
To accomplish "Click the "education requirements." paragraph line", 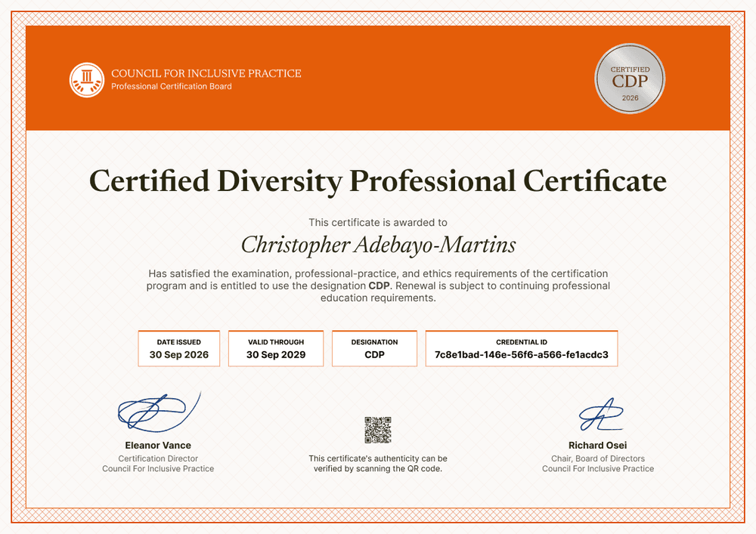I will pos(378,298).
